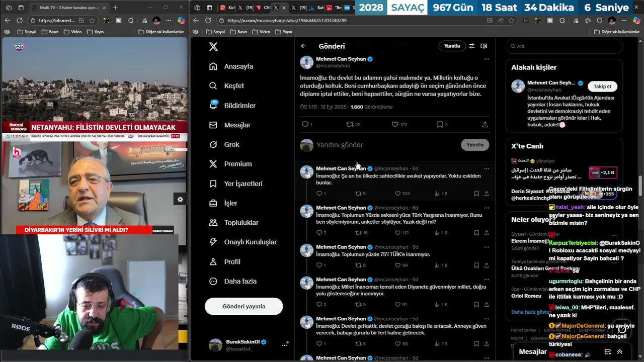Image resolution: width=644 pixels, height=362 pixels.
Task: Open Onaylı Kuruluşlar in the sidebar
Action: [243, 242]
